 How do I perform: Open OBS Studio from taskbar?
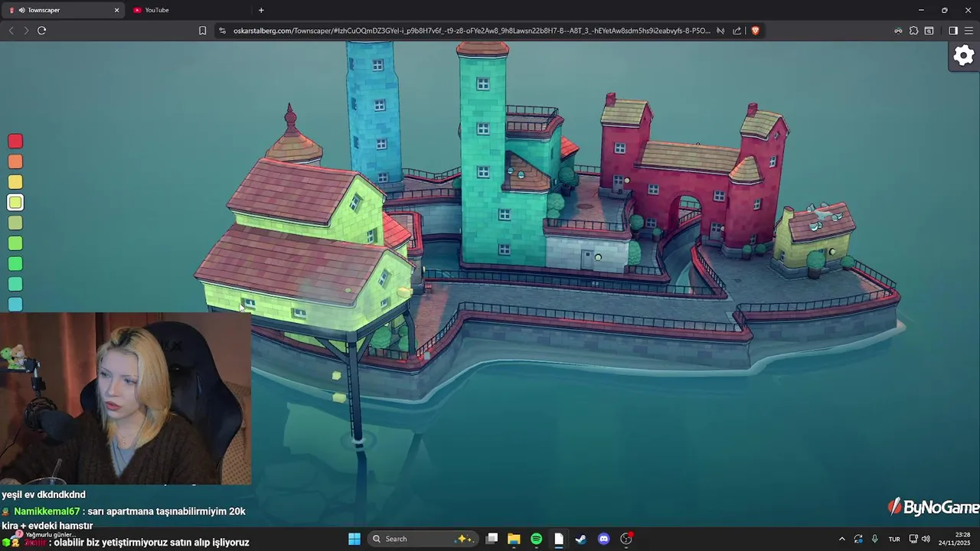(626, 539)
